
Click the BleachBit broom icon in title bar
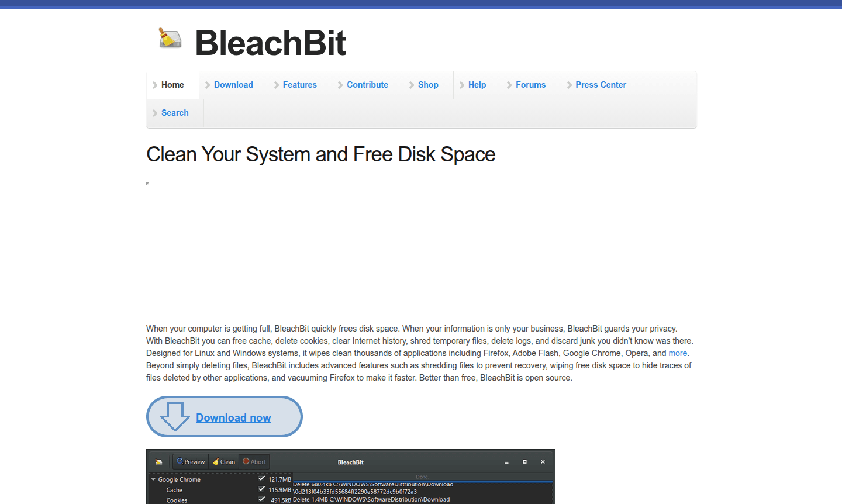tap(159, 461)
